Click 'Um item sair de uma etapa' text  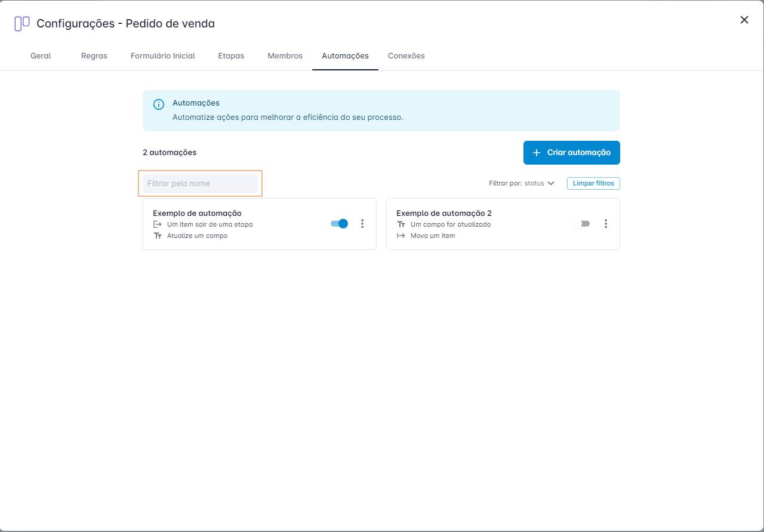point(210,224)
